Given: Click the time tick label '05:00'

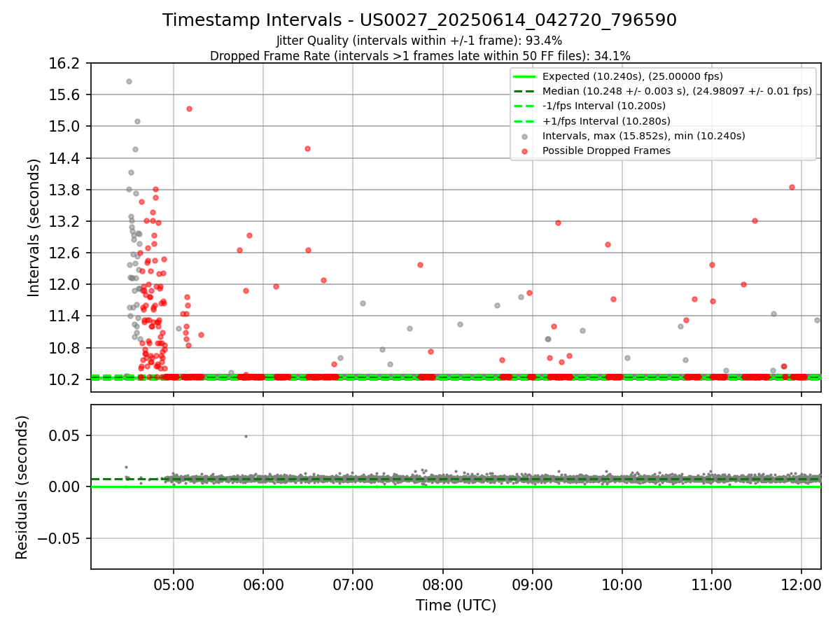Looking at the screenshot, I should (x=174, y=584).
